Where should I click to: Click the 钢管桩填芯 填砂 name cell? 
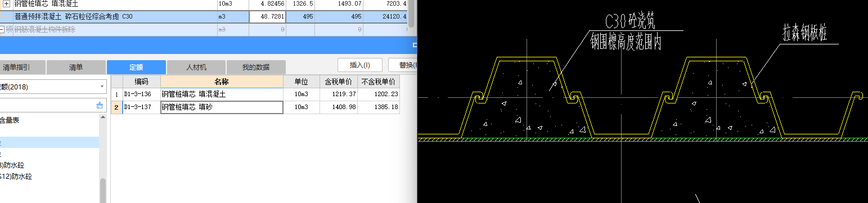pos(222,107)
